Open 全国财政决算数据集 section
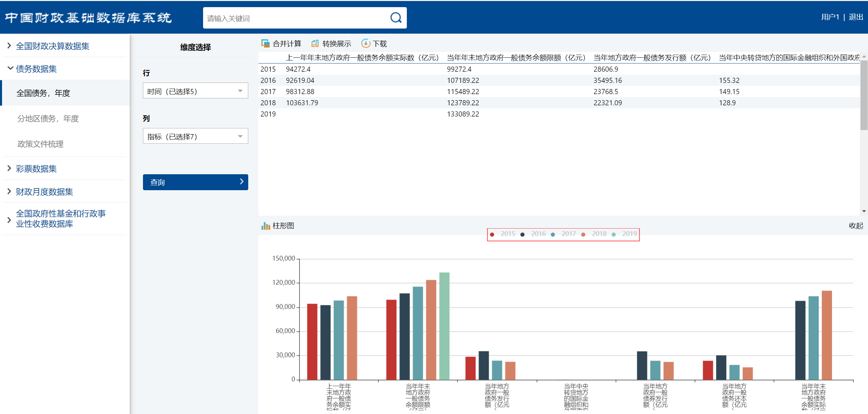The width and height of the screenshot is (868, 414). [x=53, y=46]
